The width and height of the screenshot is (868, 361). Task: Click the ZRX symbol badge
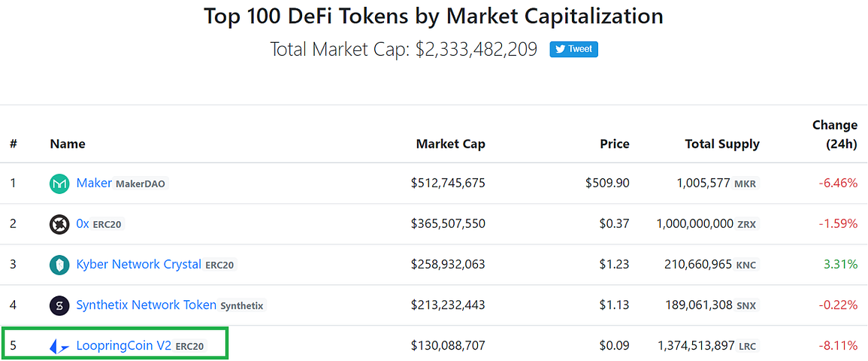coord(747,224)
